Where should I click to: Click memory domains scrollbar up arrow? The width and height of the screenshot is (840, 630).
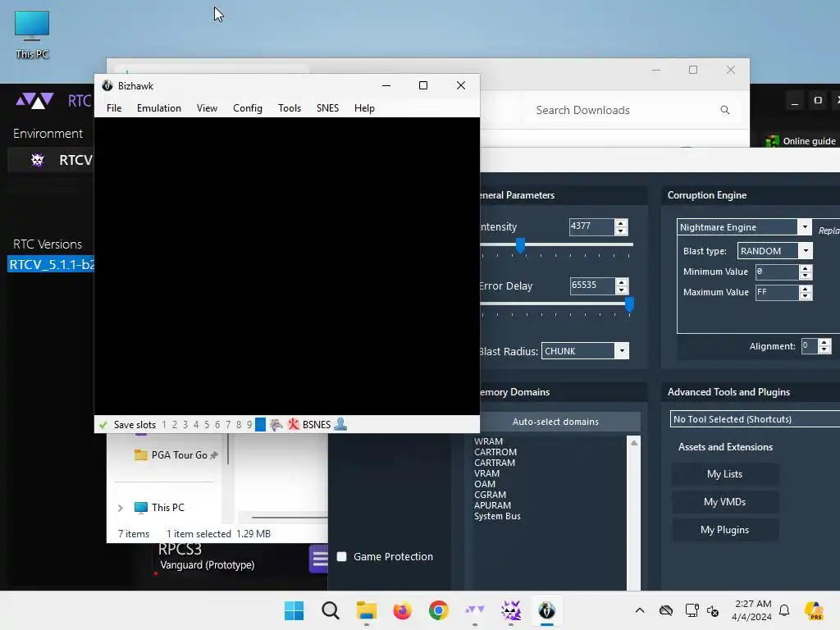634,443
